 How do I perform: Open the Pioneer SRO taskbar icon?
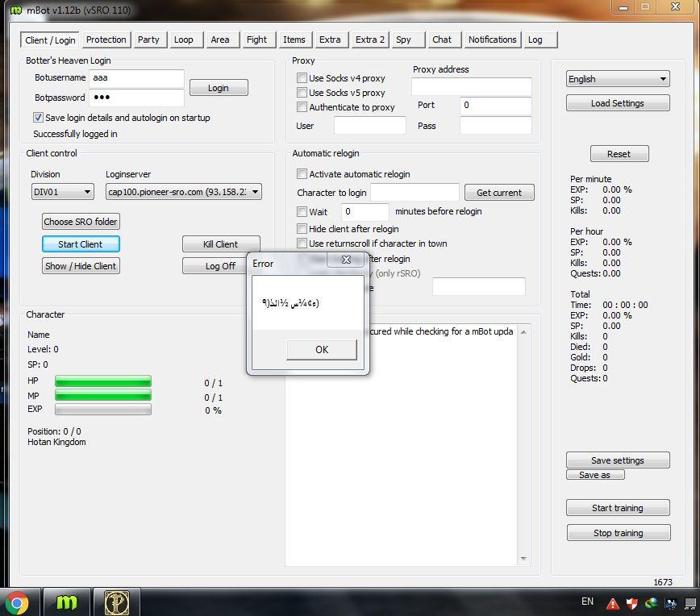point(117,602)
